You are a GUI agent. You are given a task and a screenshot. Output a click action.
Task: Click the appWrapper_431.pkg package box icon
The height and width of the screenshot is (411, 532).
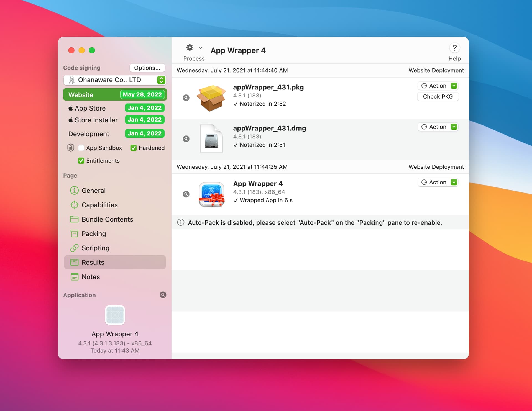tap(211, 98)
